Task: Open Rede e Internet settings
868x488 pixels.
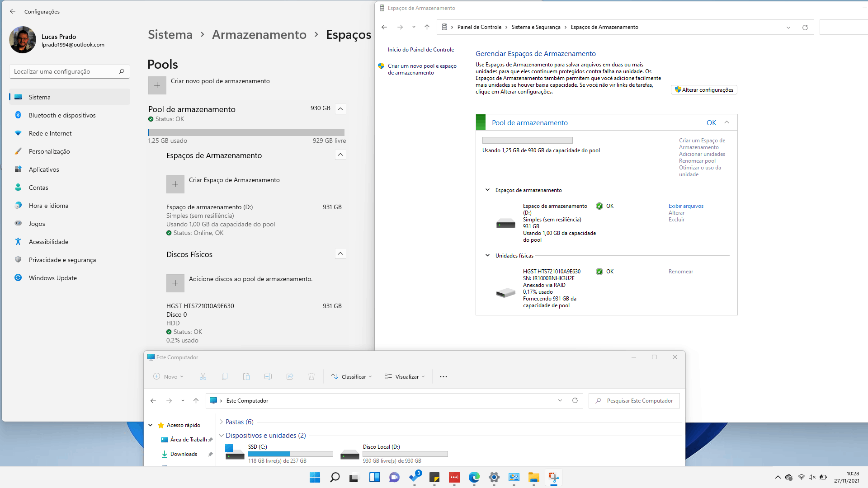Action: pyautogui.click(x=70, y=133)
